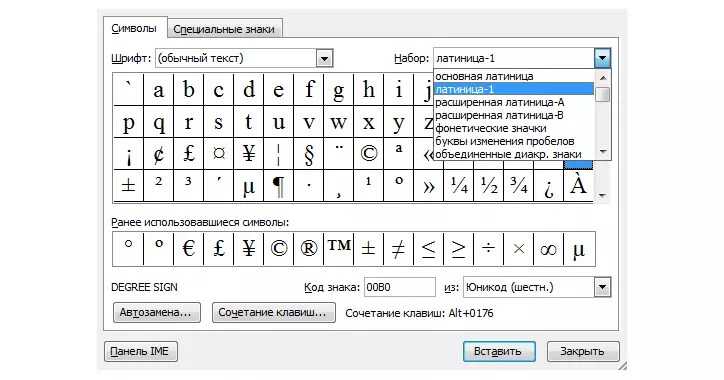
Task: Pick the trademark symbol in recent symbols
Action: tap(338, 249)
